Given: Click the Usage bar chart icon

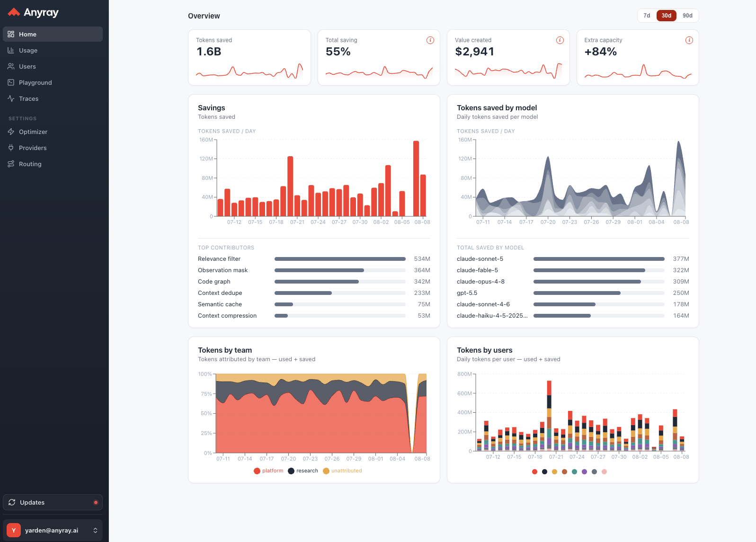Looking at the screenshot, I should pyautogui.click(x=11, y=50).
